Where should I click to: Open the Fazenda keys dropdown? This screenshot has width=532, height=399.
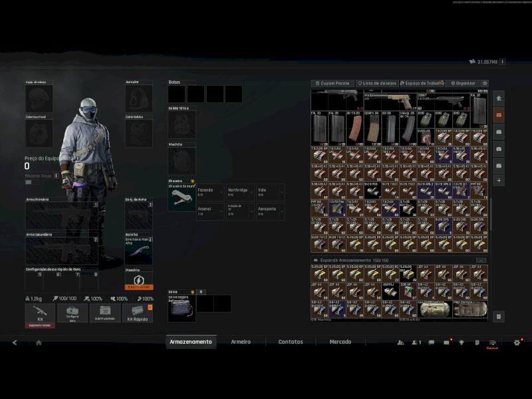tap(210, 192)
